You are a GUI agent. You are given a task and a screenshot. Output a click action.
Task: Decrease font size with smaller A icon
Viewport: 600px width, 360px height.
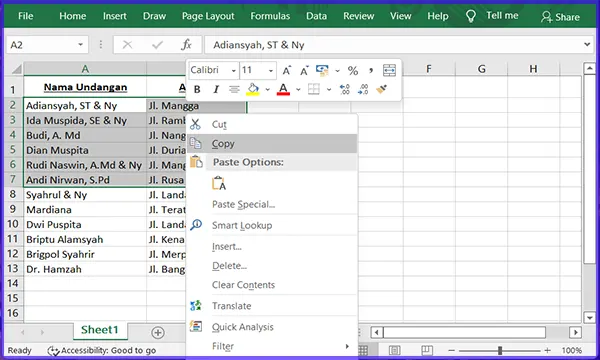tap(304, 71)
